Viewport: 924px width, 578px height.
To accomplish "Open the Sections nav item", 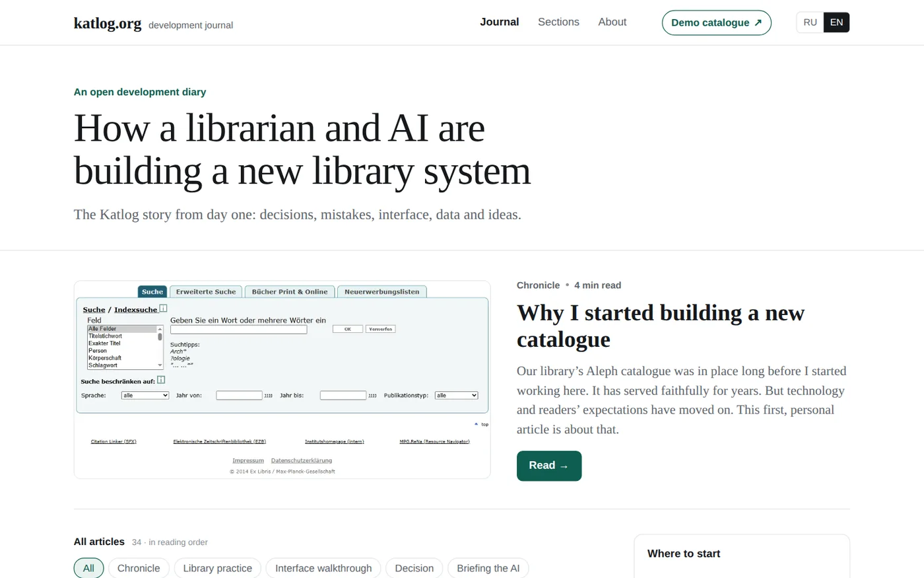I will [x=558, y=22].
